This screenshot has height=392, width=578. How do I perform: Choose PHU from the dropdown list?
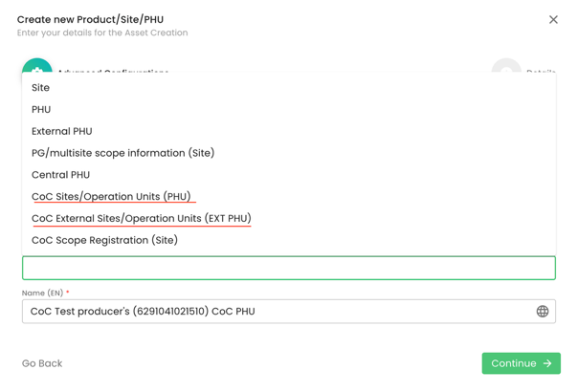[x=41, y=110]
